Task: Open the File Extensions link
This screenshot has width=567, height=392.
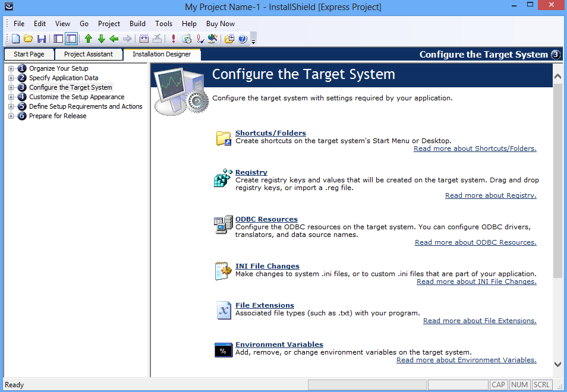Action: tap(264, 305)
